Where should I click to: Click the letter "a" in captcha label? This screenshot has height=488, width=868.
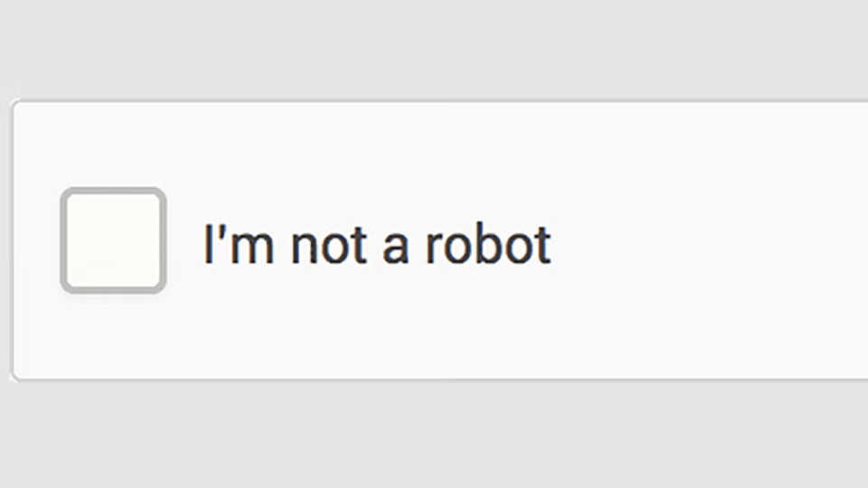pos(396,249)
